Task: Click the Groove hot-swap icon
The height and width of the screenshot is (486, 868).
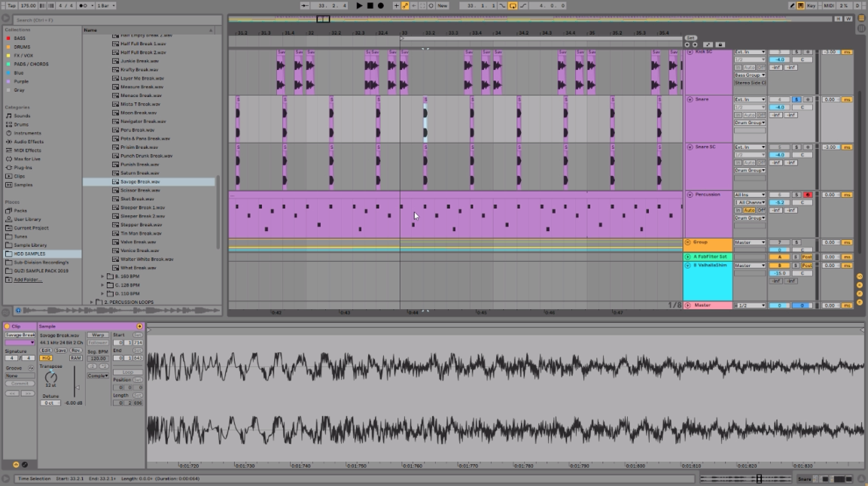Action: (x=31, y=368)
